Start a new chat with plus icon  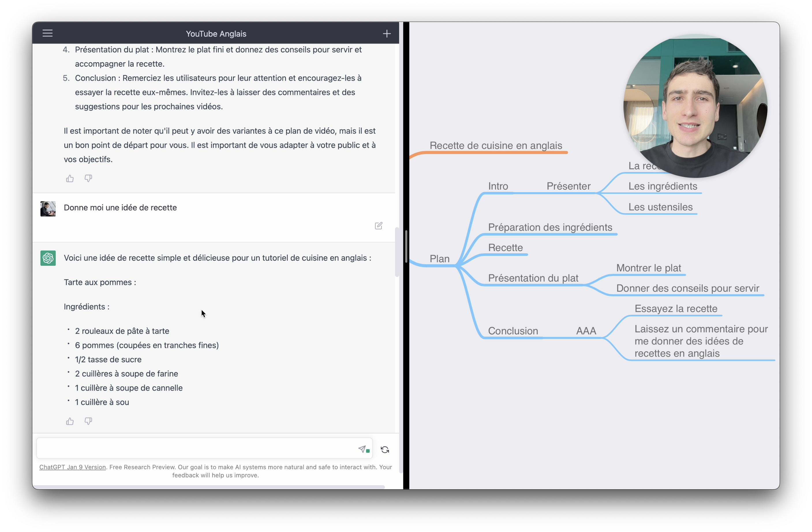(x=387, y=33)
